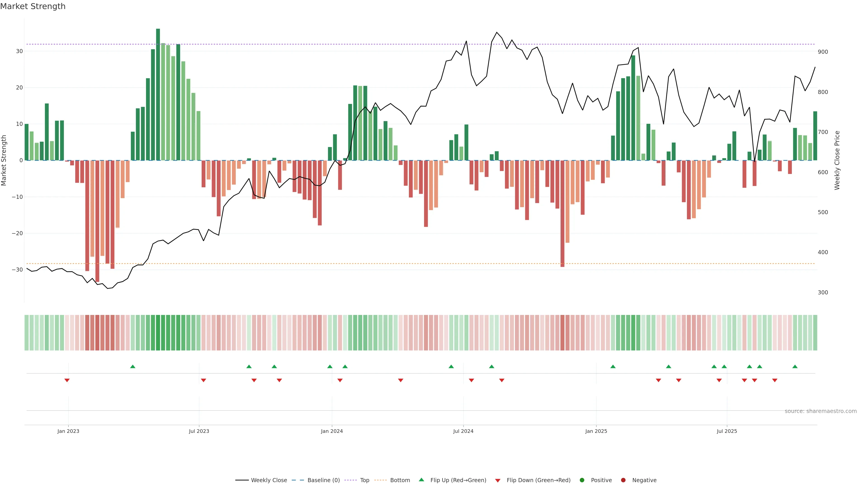
Task: Click the last red flip-down triangle marker
Action: pos(775,380)
